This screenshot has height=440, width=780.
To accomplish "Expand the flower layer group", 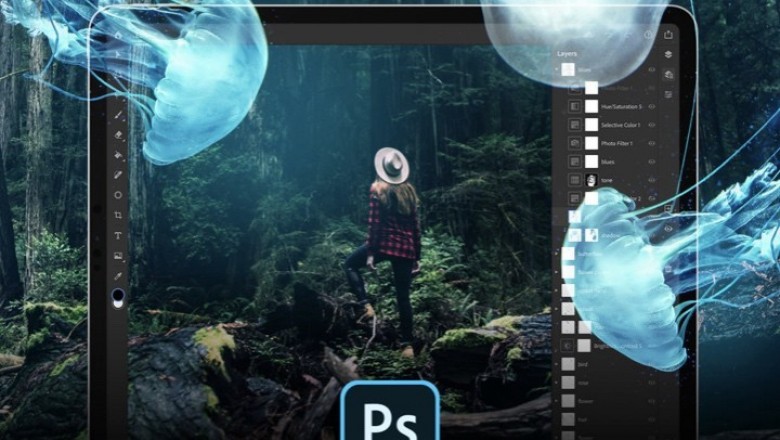I will (557, 401).
